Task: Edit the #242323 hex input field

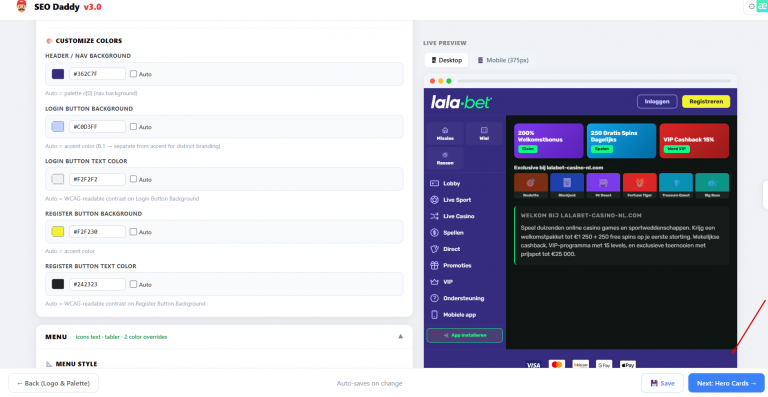Action: coord(97,284)
